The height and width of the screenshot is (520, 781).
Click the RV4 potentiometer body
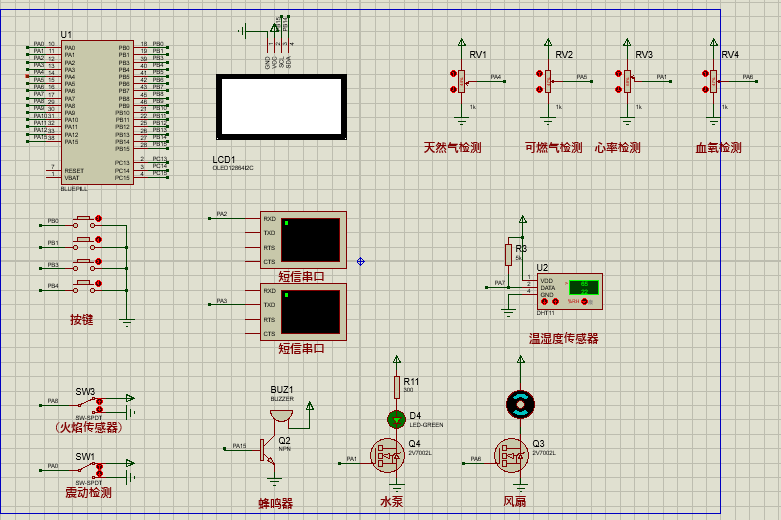714,81
